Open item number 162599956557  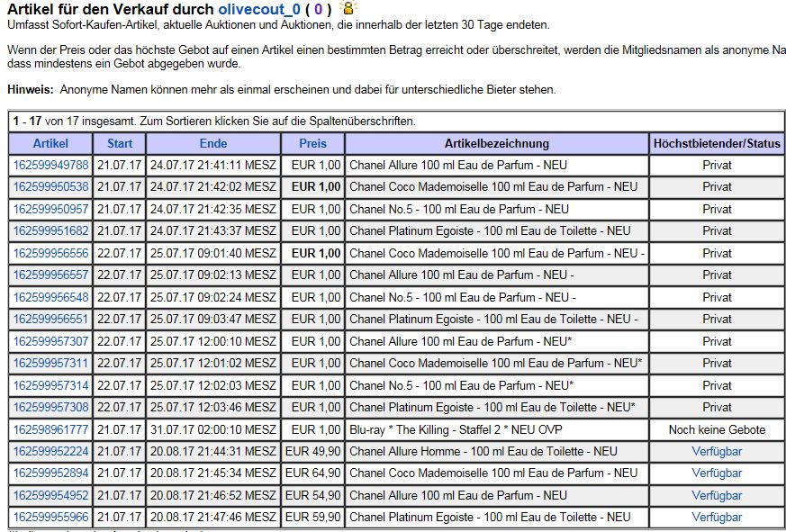coord(50,275)
